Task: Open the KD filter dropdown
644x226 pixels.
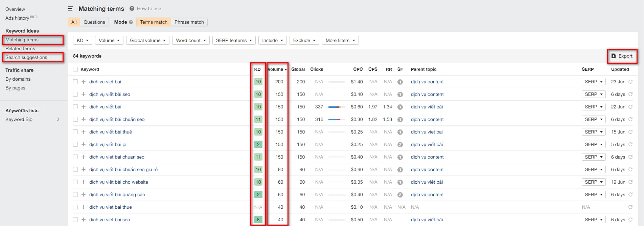Action: click(x=83, y=40)
